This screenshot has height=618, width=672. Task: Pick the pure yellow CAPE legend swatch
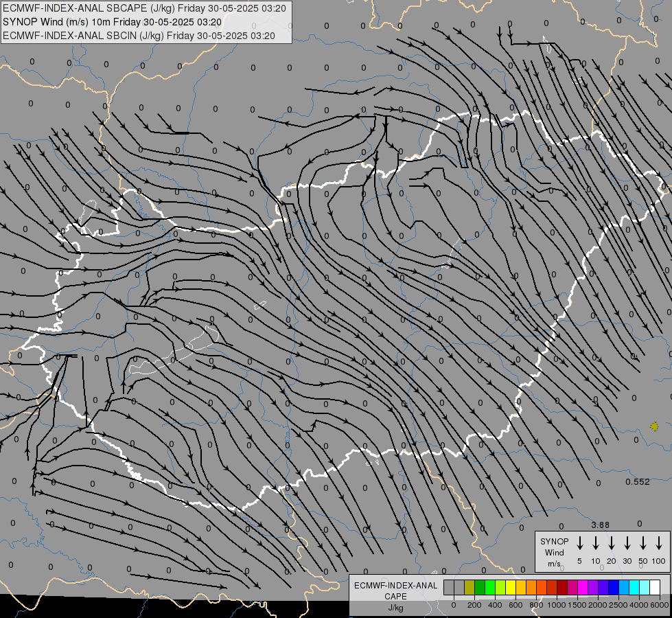(x=511, y=587)
